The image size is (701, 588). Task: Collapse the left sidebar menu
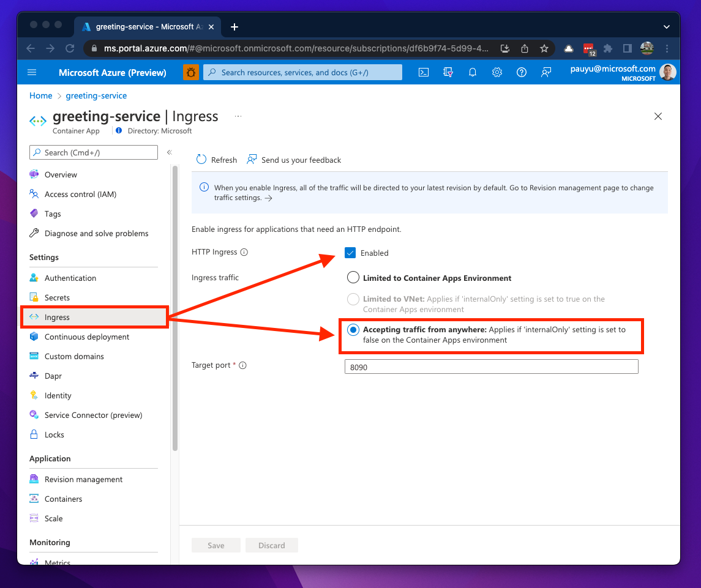170,152
